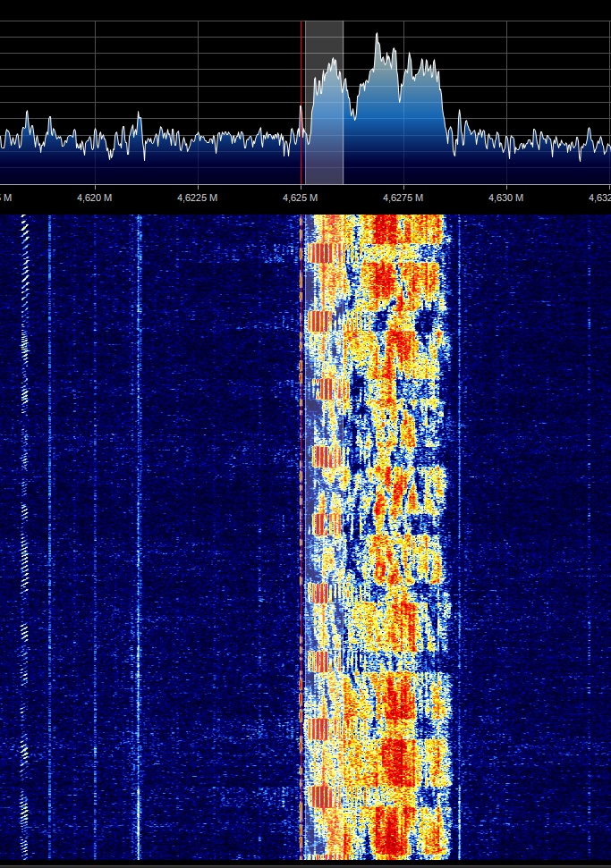
Task: Click the gray filter bandwidth selection in spectrum
Action: point(324,103)
